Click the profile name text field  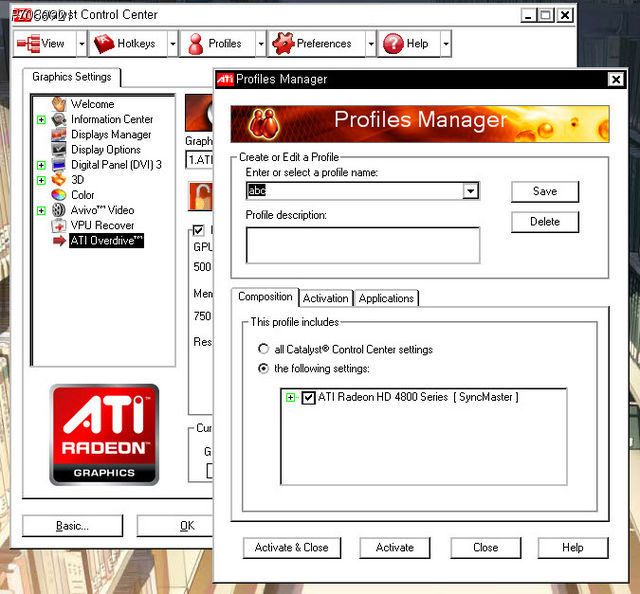[355, 191]
